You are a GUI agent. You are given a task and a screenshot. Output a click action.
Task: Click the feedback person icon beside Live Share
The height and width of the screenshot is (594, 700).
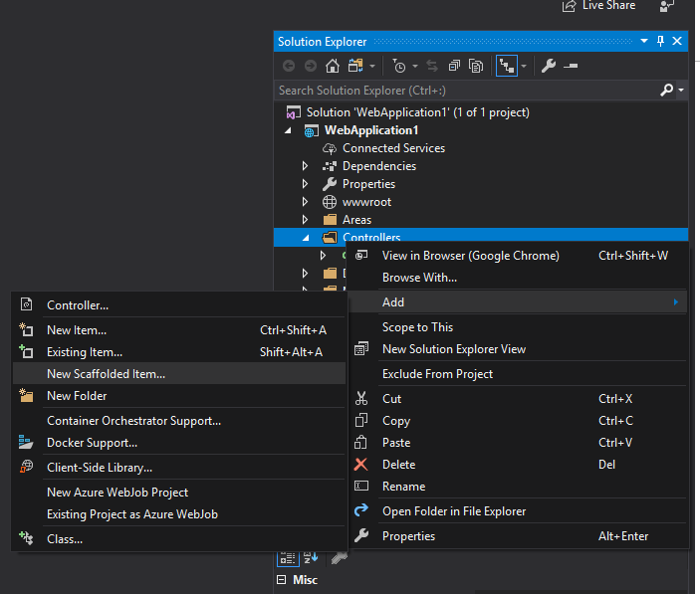point(666,6)
